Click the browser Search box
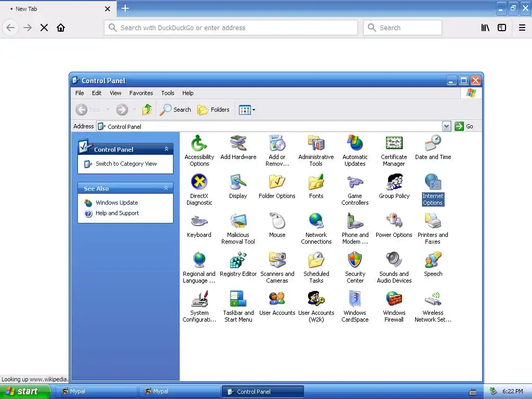Screen dimensions: 532x399 (x=403, y=28)
